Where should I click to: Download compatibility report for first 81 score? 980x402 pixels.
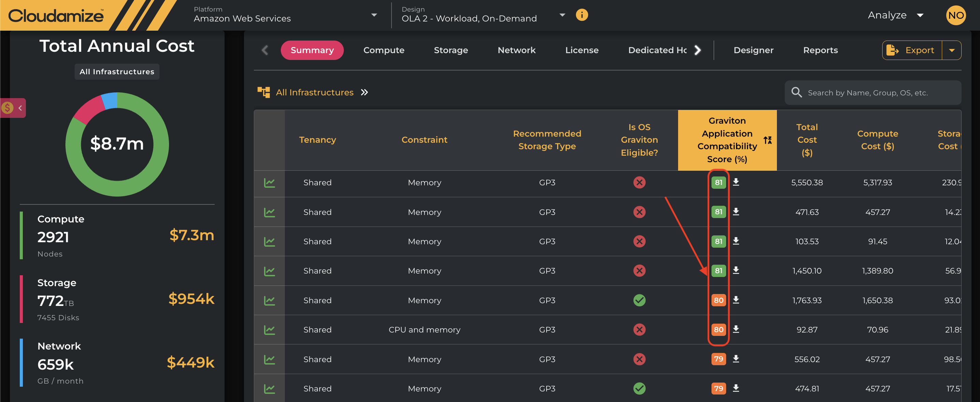[736, 182]
